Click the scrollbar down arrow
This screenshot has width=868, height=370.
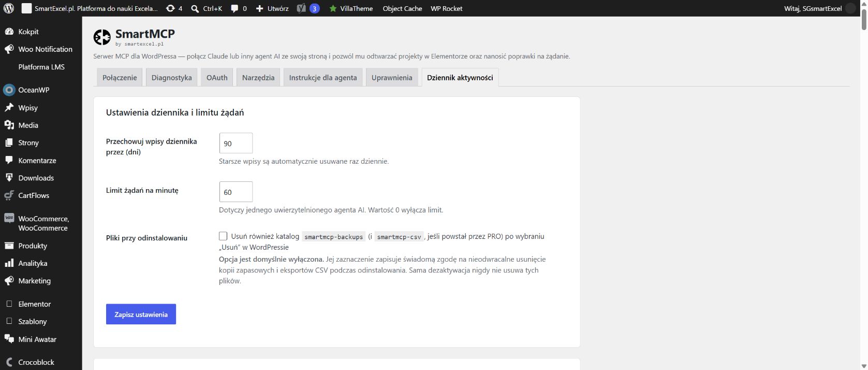[x=864, y=366]
